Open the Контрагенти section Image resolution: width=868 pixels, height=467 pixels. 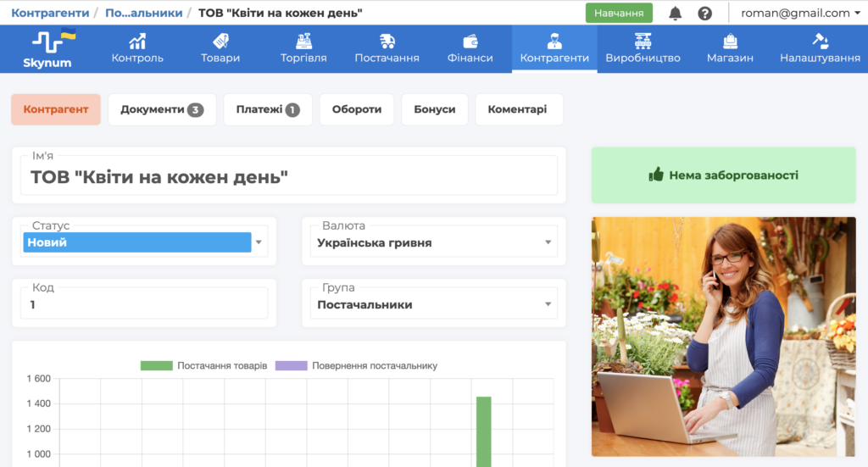(554, 48)
